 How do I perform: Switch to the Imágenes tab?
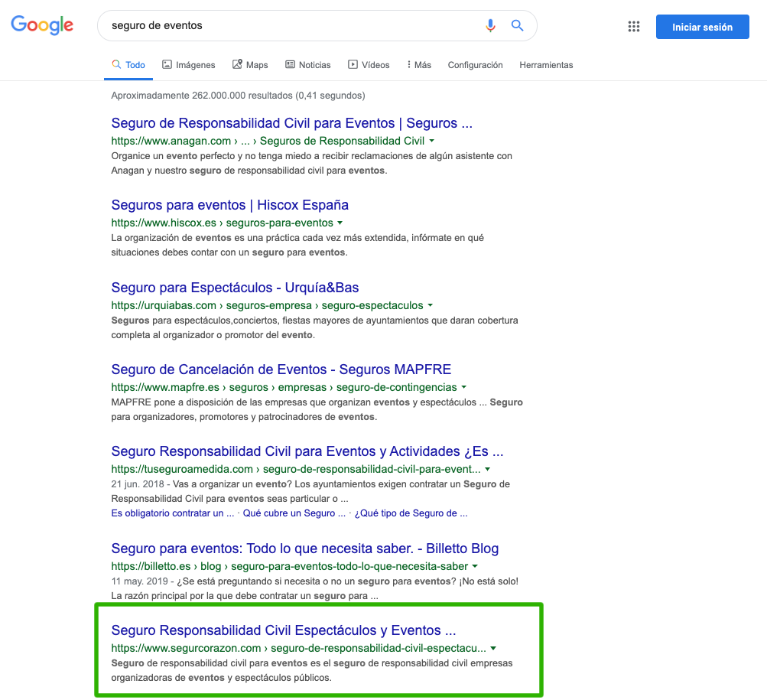188,64
